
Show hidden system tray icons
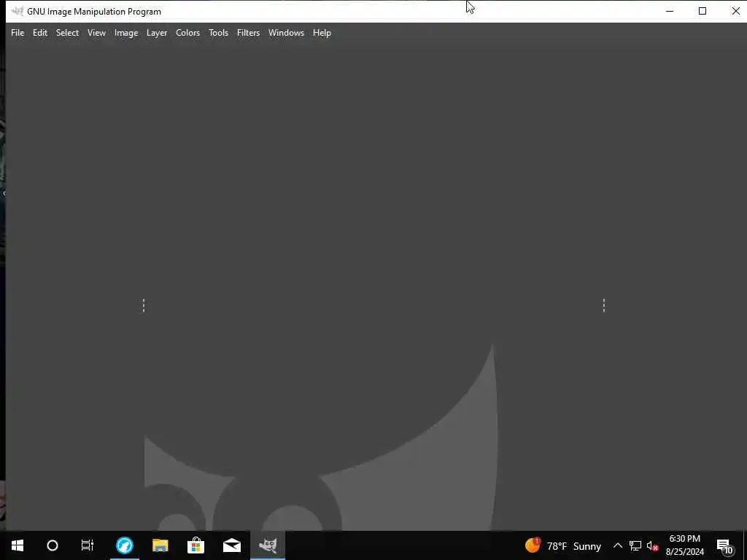tap(617, 545)
